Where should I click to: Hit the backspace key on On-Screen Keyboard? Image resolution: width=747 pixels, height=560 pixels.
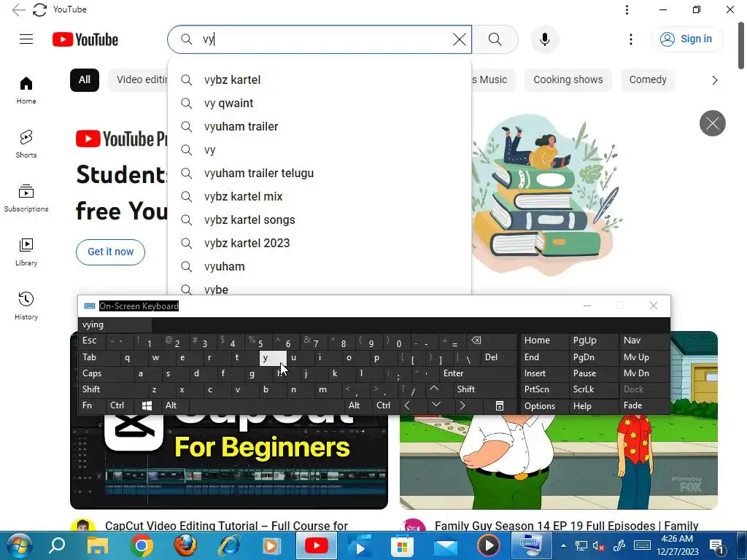(493, 341)
